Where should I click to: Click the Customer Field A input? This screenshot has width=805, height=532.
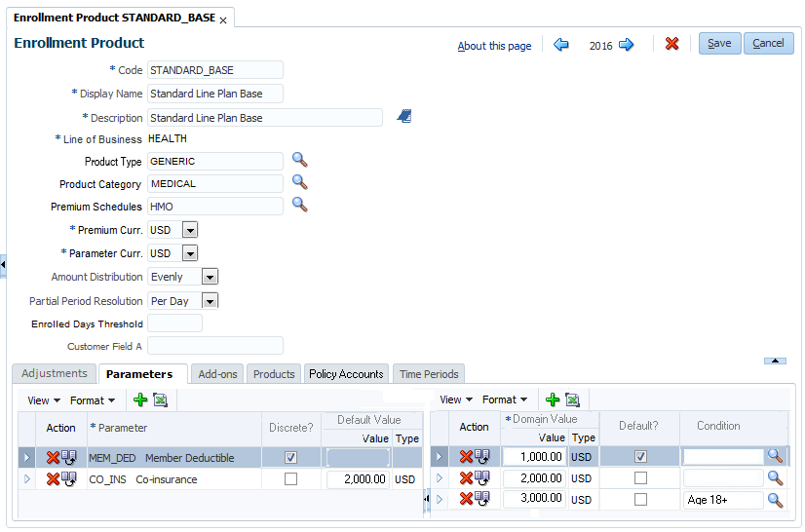(x=215, y=346)
